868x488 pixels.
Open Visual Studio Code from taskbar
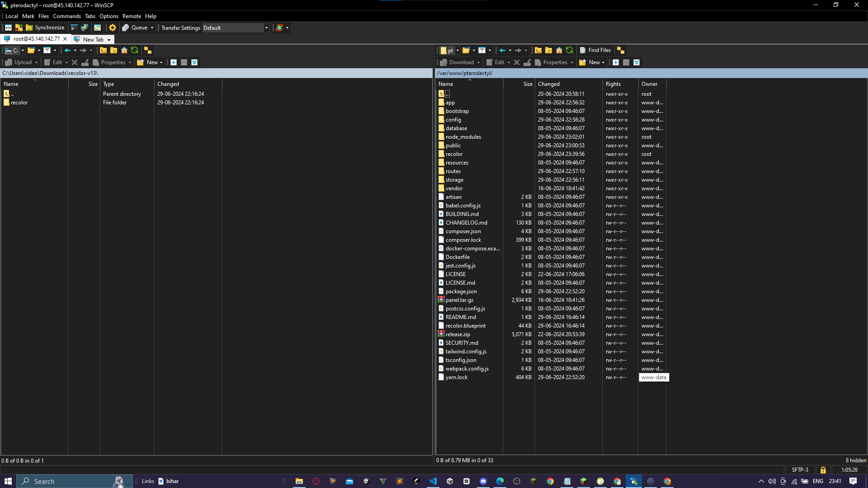[x=433, y=481]
